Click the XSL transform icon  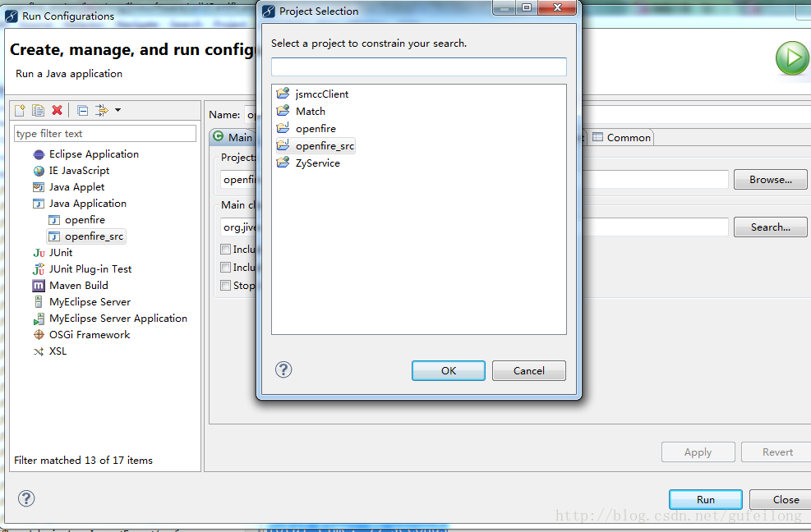(x=39, y=351)
